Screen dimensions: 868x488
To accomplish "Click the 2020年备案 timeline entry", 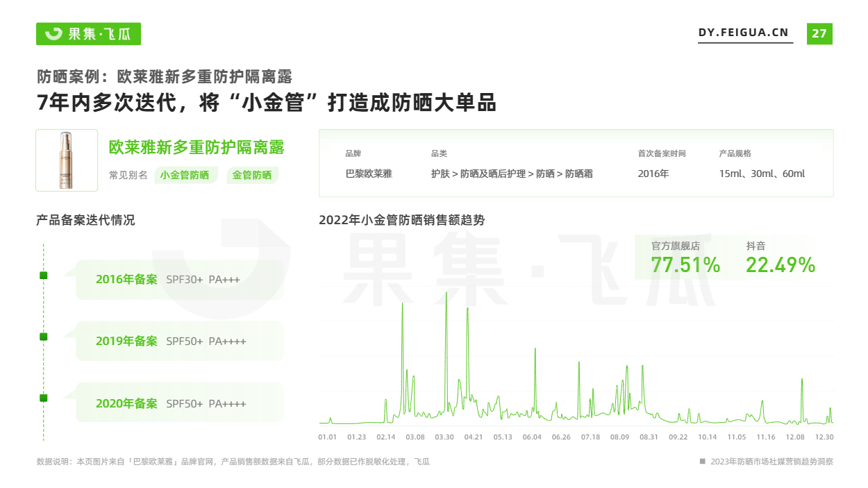I will tap(180, 403).
